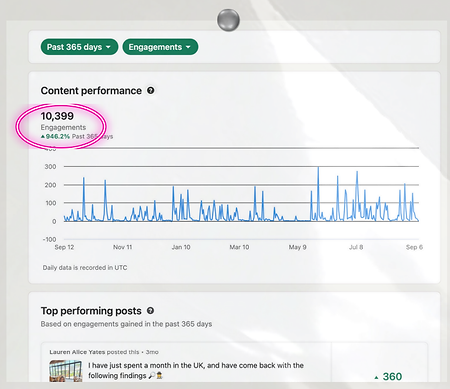Screen dimensions: 450x389
Task: Click the green up arrow beside 360
Action: (x=376, y=378)
